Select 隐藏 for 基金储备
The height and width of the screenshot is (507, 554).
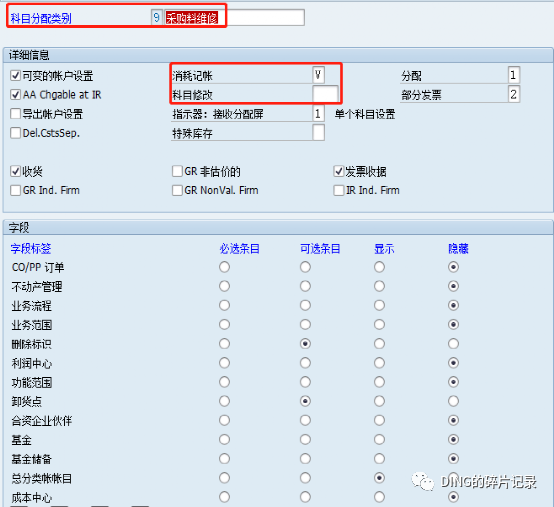coord(453,459)
